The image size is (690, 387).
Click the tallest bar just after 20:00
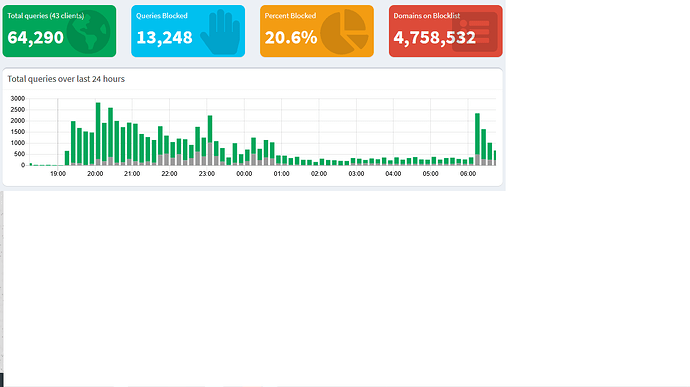(98, 134)
